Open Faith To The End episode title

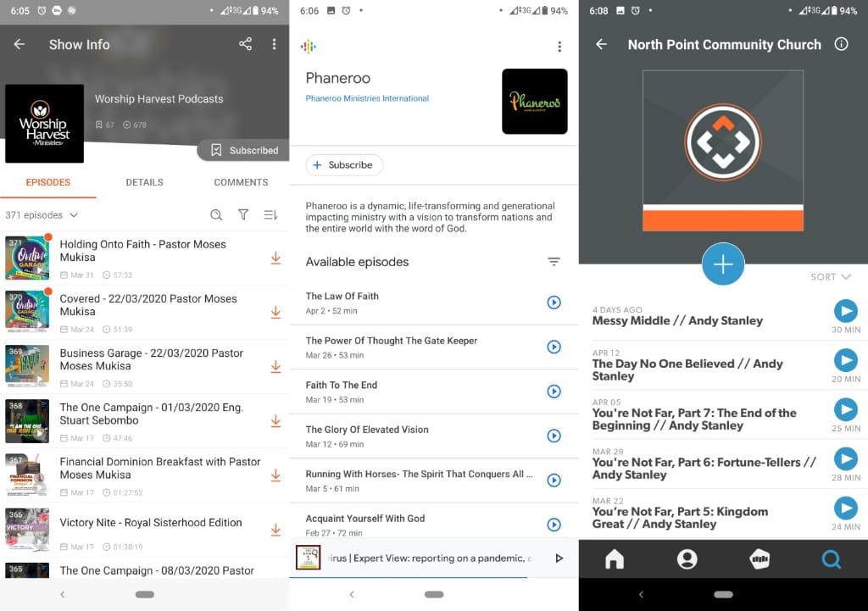point(341,386)
